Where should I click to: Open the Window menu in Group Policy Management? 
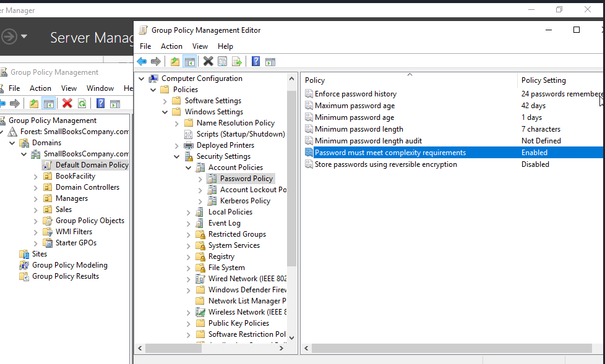100,88
